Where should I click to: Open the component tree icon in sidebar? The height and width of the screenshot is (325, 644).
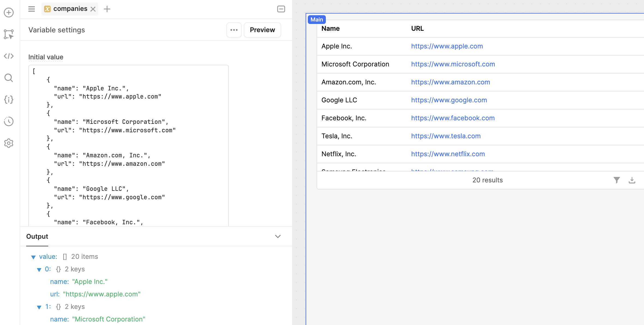tap(9, 34)
